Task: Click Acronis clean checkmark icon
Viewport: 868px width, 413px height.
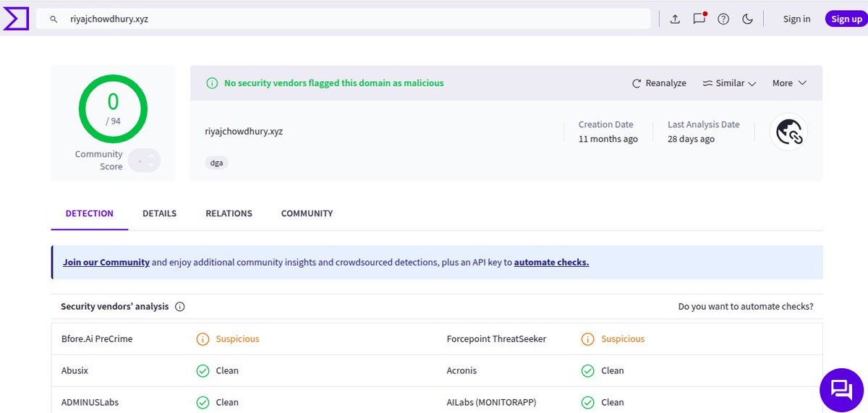Action: [x=588, y=371]
